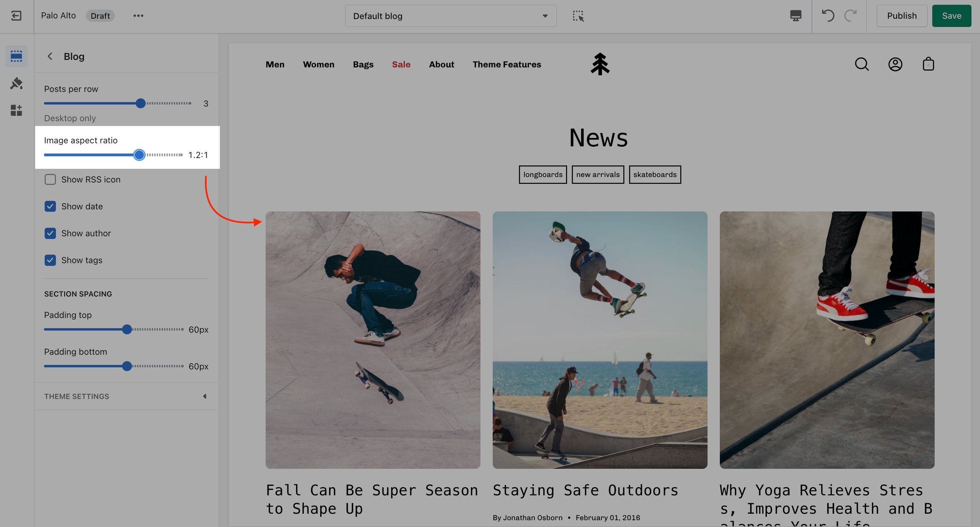Enable the Show RSS icon checkbox

50,179
